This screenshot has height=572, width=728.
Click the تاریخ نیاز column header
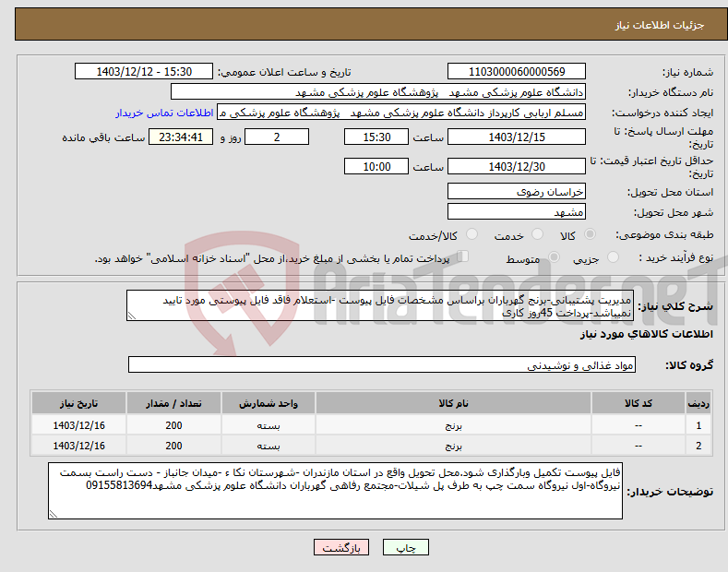point(78,403)
